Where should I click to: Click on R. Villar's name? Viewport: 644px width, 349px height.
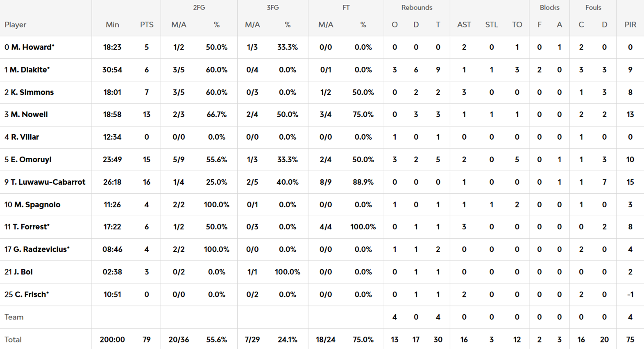25,137
